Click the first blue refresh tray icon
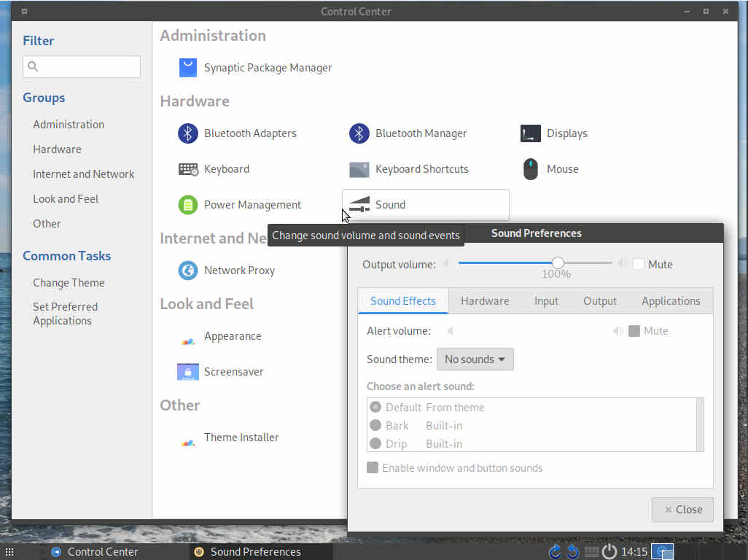 555,552
